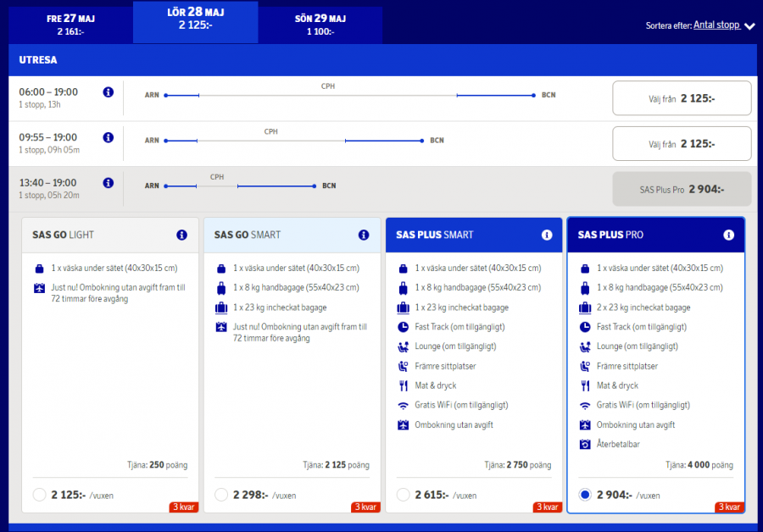The image size is (763, 532).
Task: Show SAS Go Smart fare info
Action: pyautogui.click(x=364, y=235)
